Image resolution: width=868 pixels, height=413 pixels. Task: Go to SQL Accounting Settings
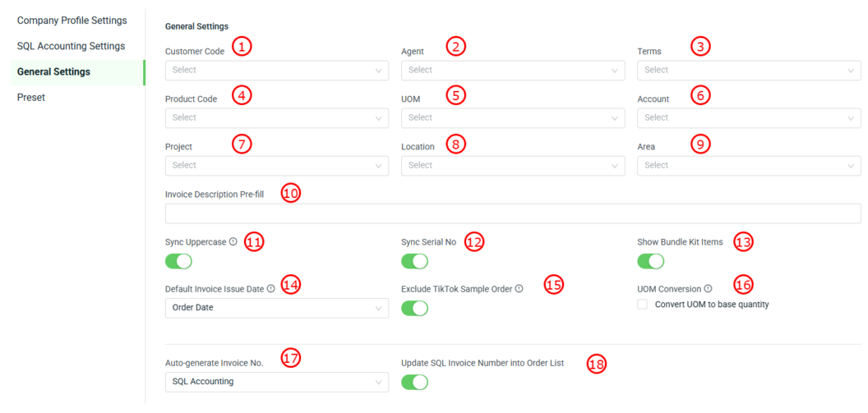point(71,46)
